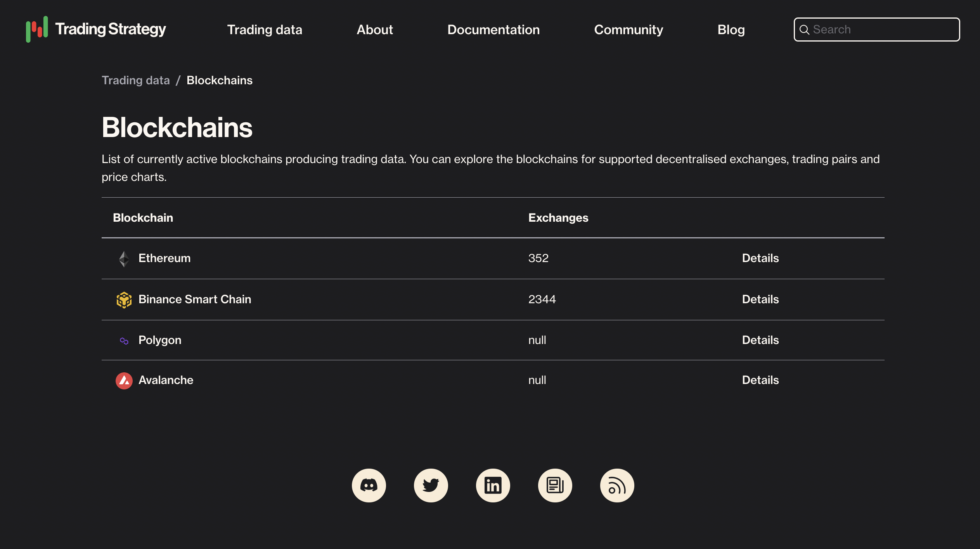Open Details for Binance Smart Chain
The height and width of the screenshot is (549, 980).
pos(760,299)
